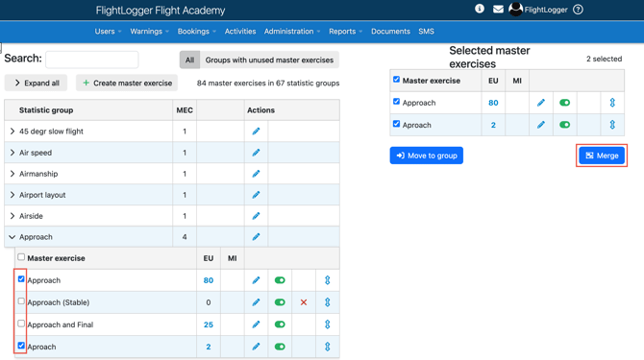
Task: Toggle the green switch for Approach and Final
Action: pyautogui.click(x=280, y=324)
